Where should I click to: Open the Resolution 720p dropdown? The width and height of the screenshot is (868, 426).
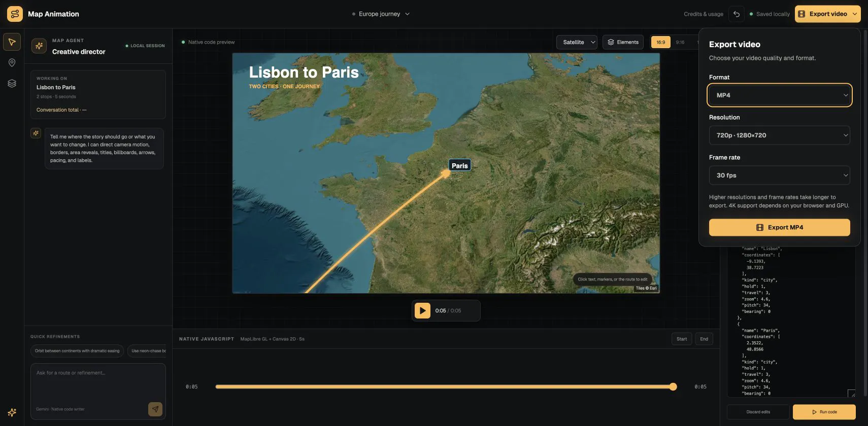tap(779, 135)
